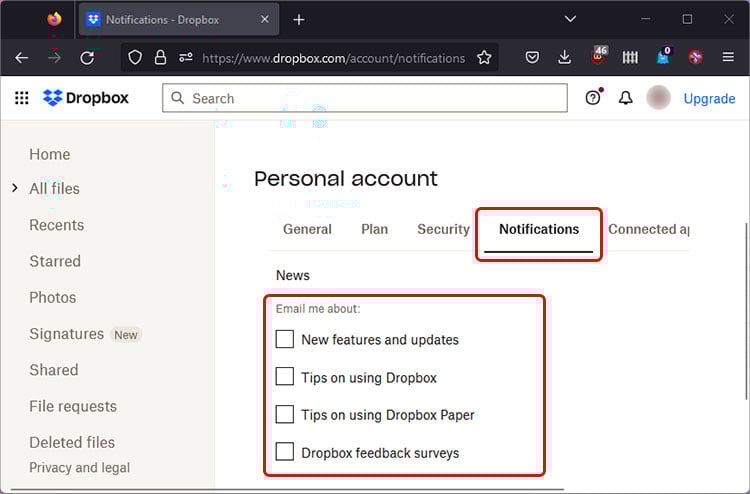Image resolution: width=750 pixels, height=494 pixels.
Task: Select the Notifications tab
Action: tap(539, 230)
